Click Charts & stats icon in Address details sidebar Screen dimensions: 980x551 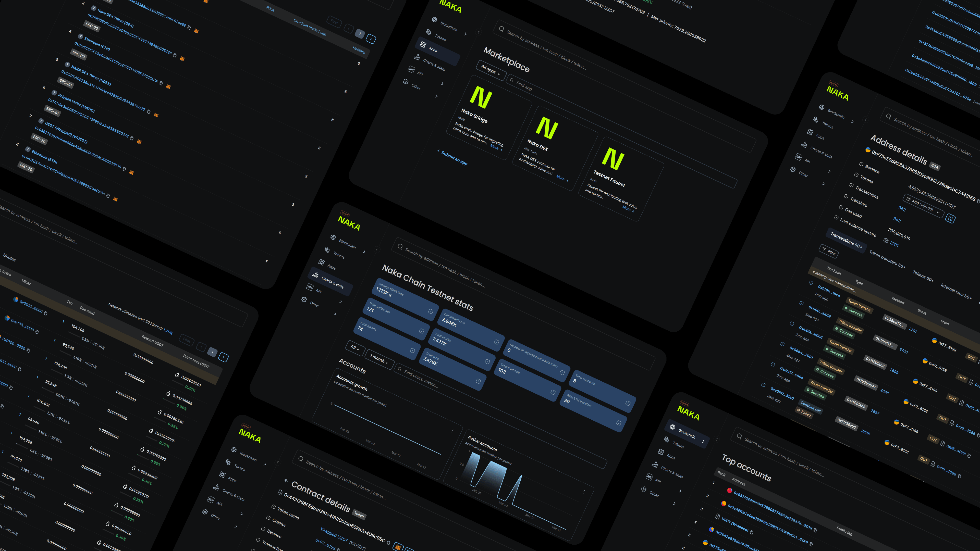tap(804, 144)
